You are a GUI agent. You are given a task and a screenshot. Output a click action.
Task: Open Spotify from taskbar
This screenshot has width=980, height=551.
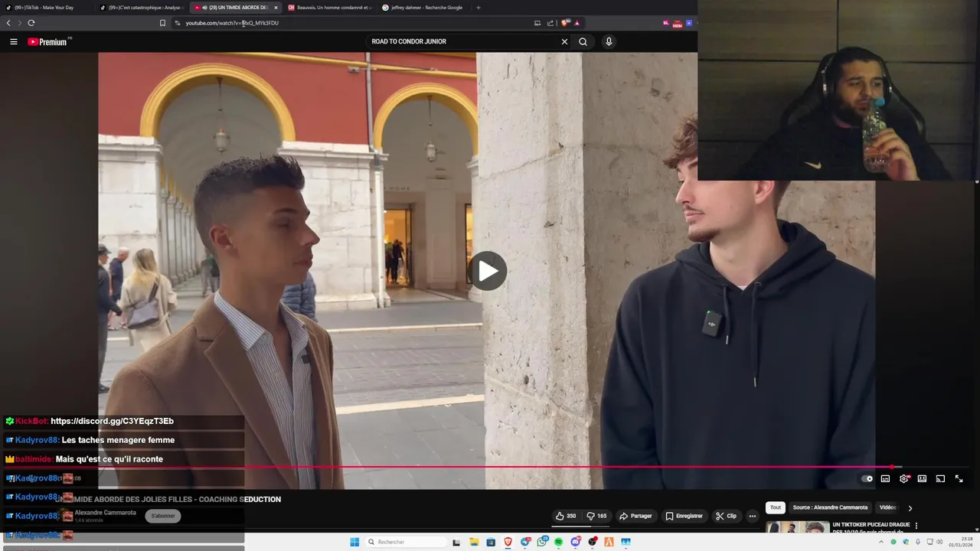point(559,542)
